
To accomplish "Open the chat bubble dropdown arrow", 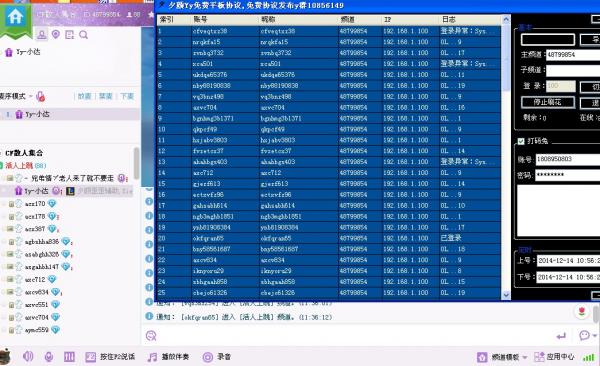I will tap(595, 336).
